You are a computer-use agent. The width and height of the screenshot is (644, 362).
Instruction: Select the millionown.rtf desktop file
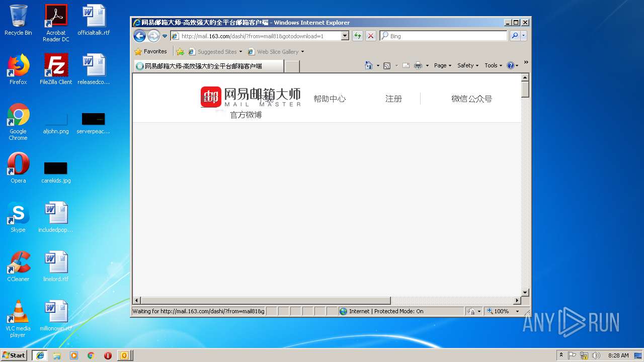[56, 316]
